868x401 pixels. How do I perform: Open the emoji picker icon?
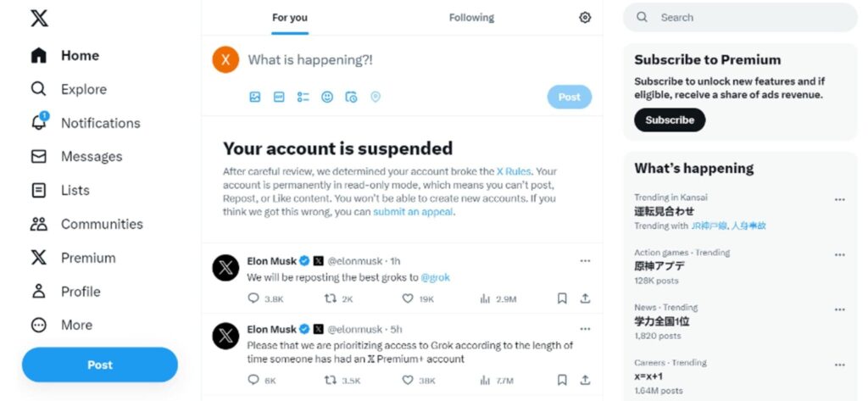tap(327, 97)
